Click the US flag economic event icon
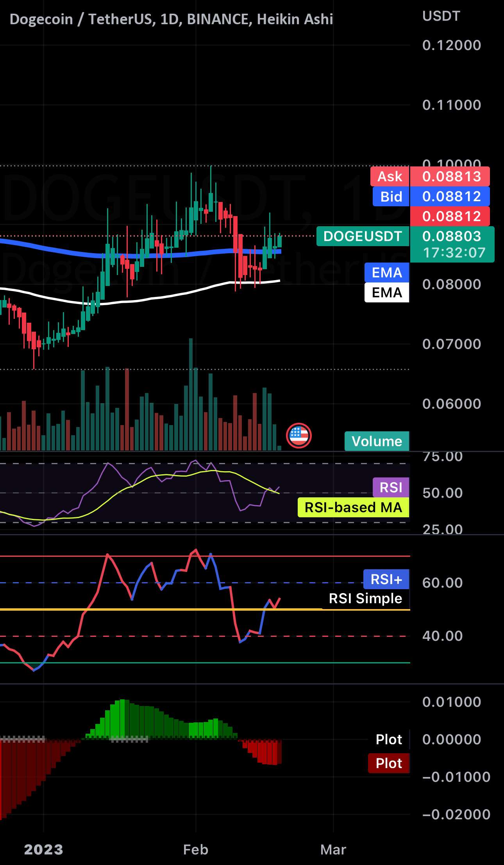The height and width of the screenshot is (865, 504). [299, 435]
